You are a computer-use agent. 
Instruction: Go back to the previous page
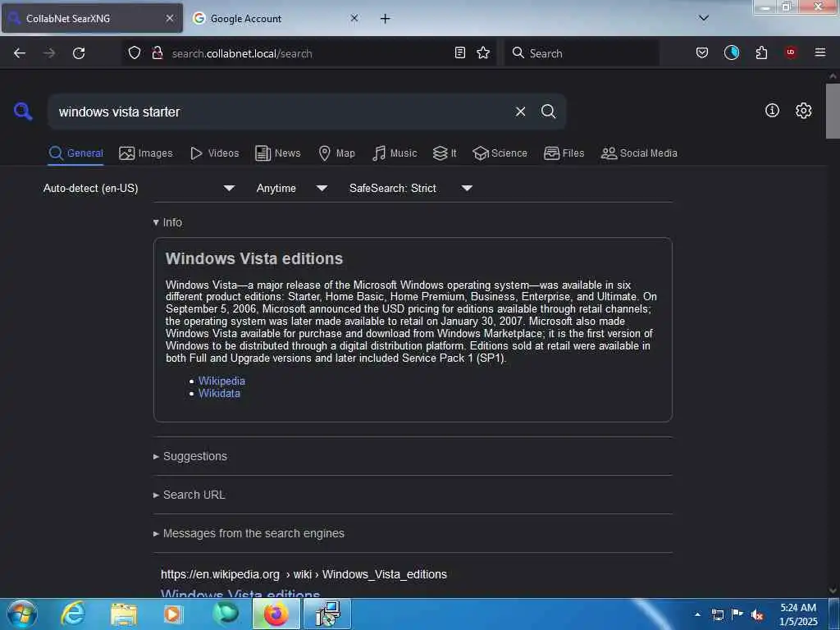click(x=20, y=53)
